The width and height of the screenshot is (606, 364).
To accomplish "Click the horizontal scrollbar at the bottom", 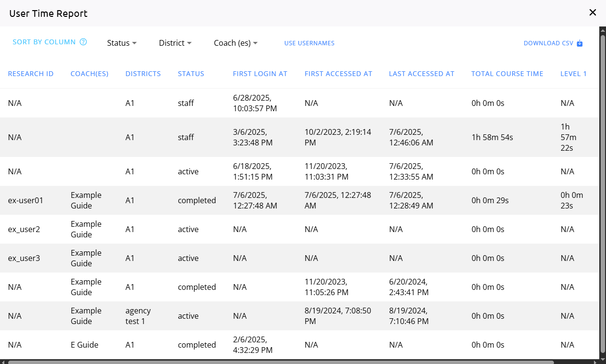I will point(279,362).
